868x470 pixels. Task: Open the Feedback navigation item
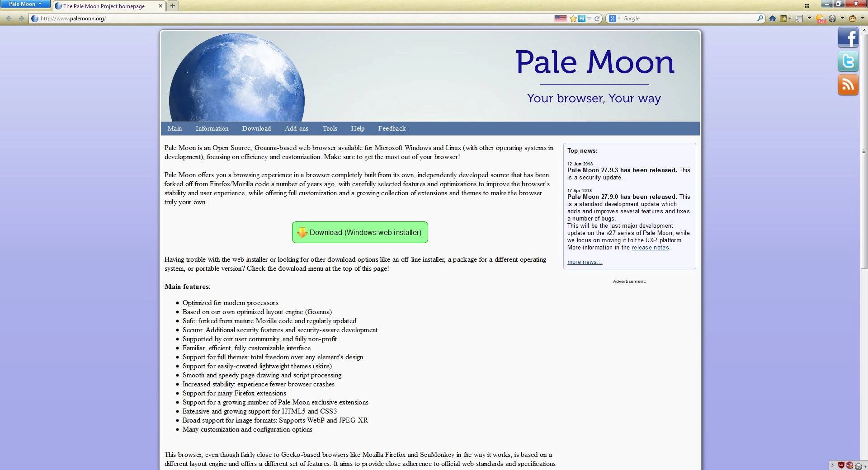click(x=392, y=128)
